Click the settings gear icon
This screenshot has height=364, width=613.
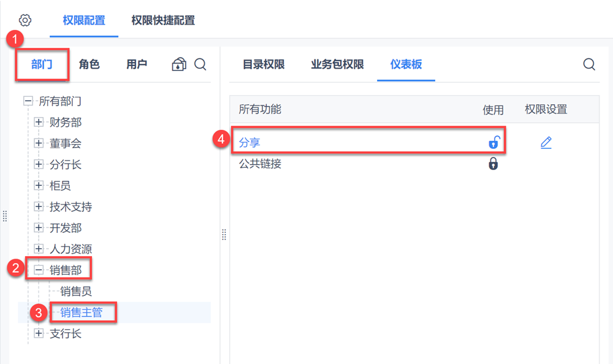25,20
